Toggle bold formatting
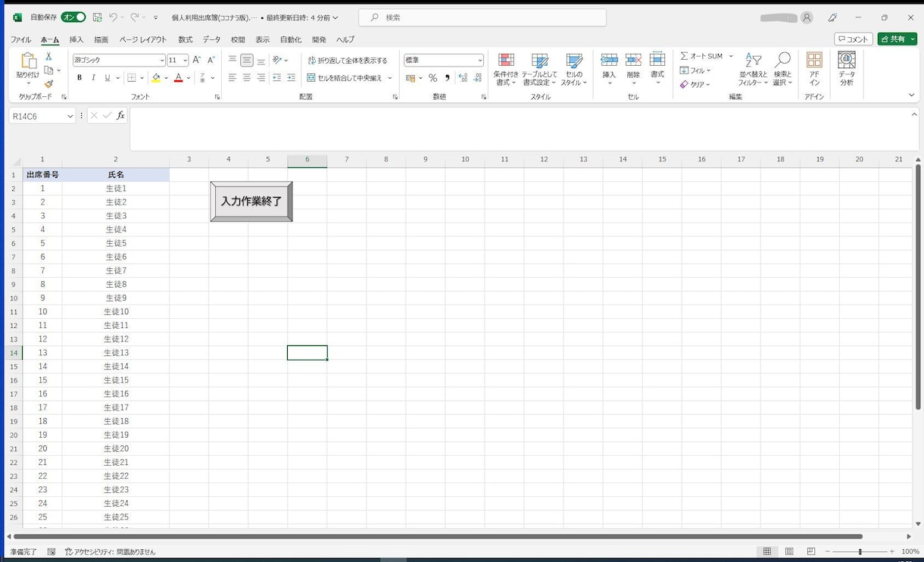 point(80,78)
